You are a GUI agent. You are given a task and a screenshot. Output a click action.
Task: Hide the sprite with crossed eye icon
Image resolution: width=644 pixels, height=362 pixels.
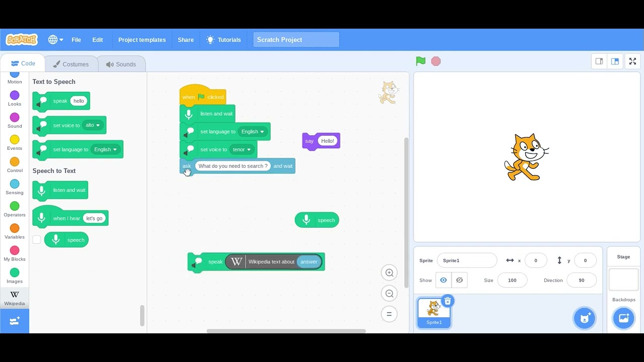(459, 280)
